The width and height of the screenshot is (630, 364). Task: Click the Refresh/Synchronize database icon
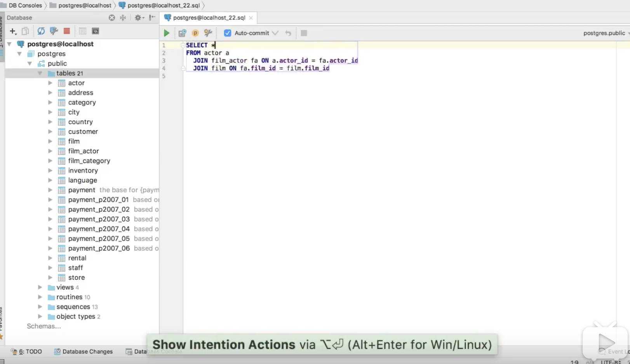tap(41, 31)
